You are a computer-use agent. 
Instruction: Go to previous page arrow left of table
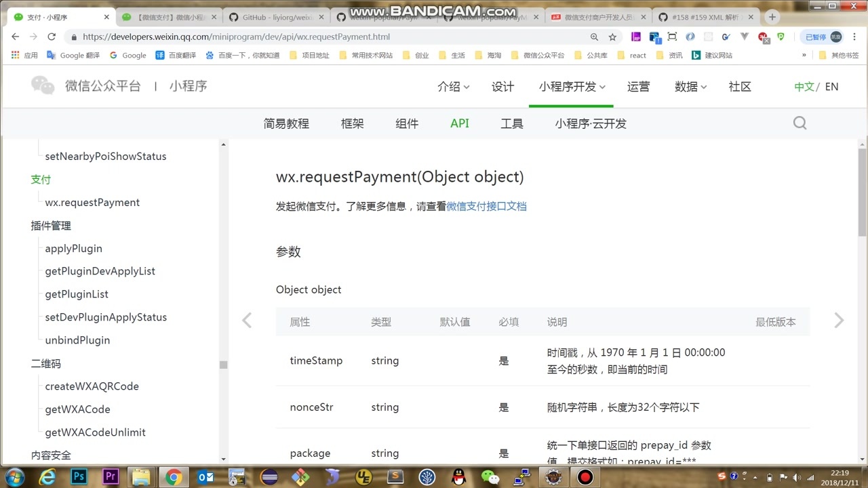coord(247,321)
